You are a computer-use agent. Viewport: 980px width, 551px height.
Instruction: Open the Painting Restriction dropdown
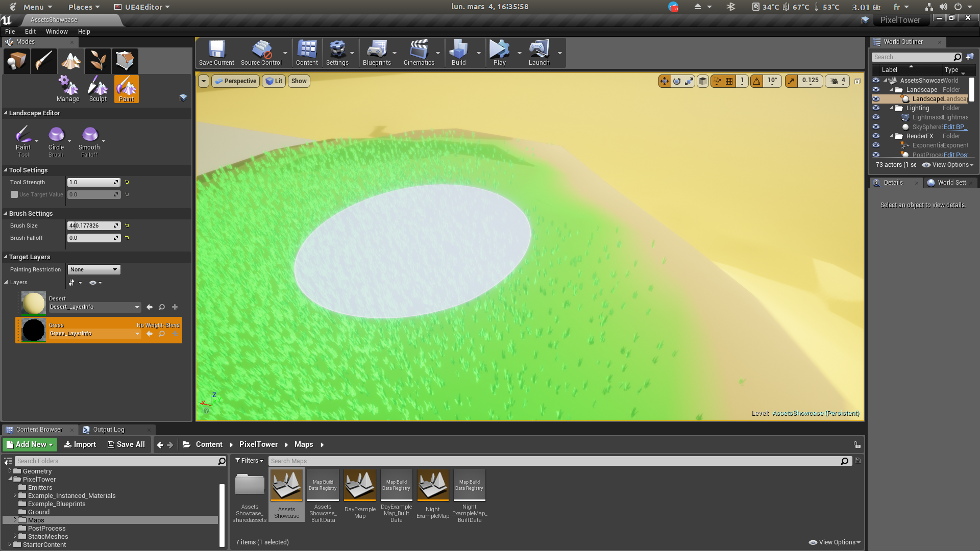(x=94, y=269)
